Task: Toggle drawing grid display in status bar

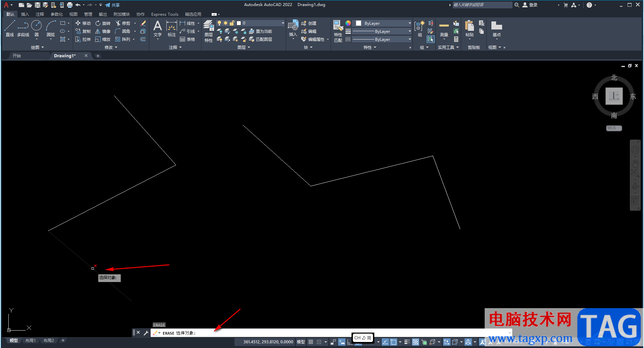Action: tap(311, 342)
